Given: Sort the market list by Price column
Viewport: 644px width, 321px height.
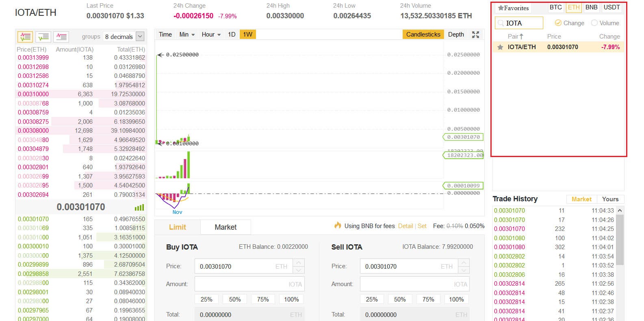Looking at the screenshot, I should click(554, 37).
